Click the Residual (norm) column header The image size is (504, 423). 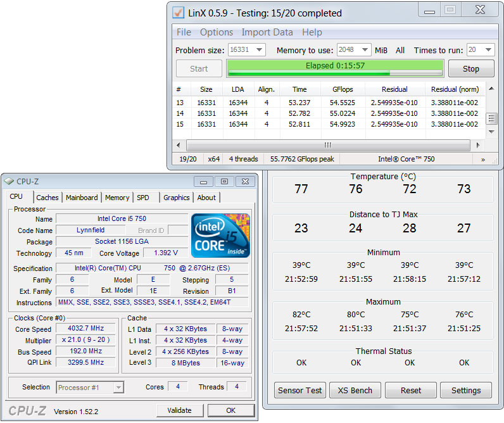(x=455, y=89)
